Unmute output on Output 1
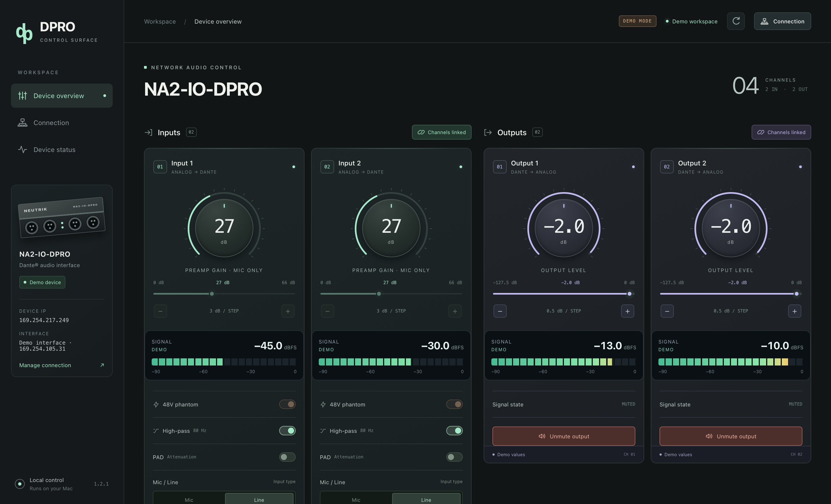 (x=564, y=436)
